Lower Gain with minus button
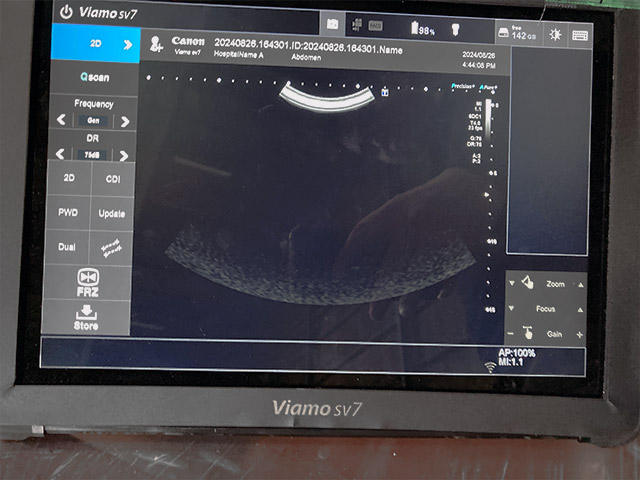The height and width of the screenshot is (480, 640). coord(510,333)
